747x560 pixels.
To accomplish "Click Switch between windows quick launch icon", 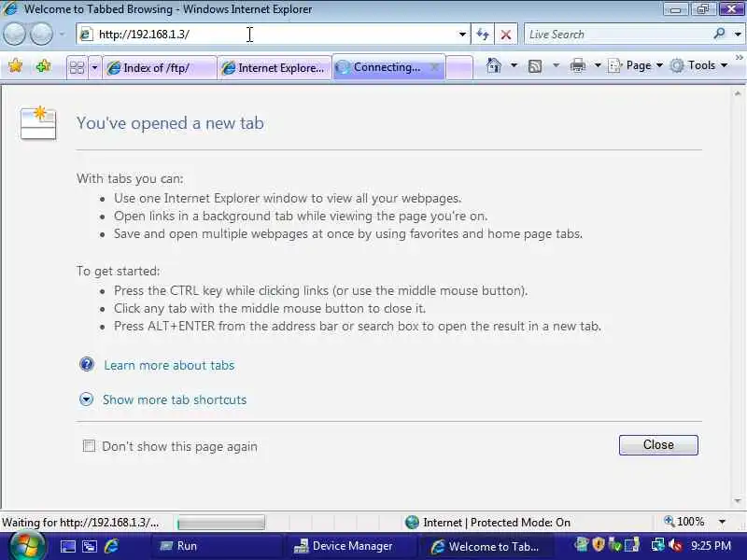I will (x=90, y=546).
